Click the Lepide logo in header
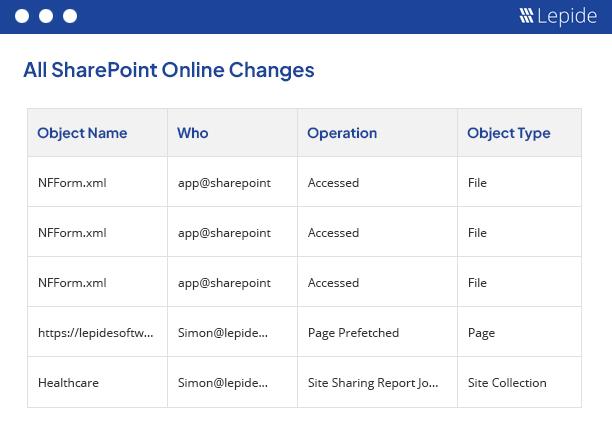Image resolution: width=612 pixels, height=430 pixels. tap(558, 16)
